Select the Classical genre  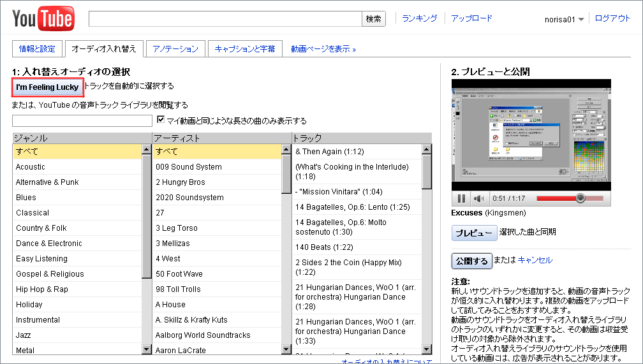(x=77, y=213)
